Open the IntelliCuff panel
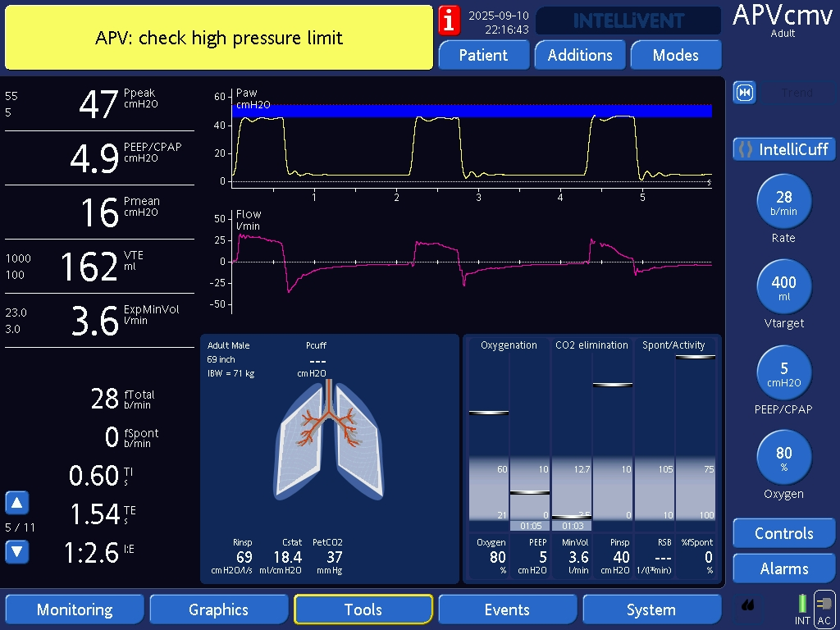The height and width of the screenshot is (630, 840). (783, 149)
